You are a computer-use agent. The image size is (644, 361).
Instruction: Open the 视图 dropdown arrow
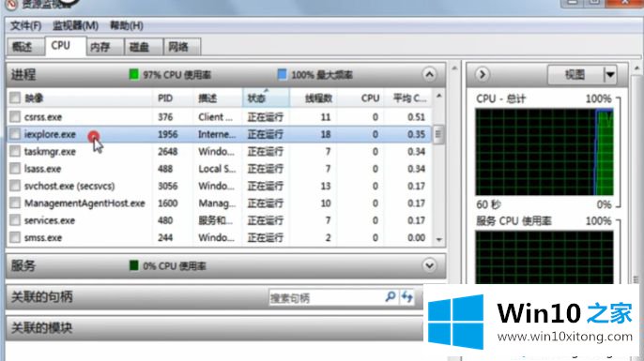[x=610, y=75]
